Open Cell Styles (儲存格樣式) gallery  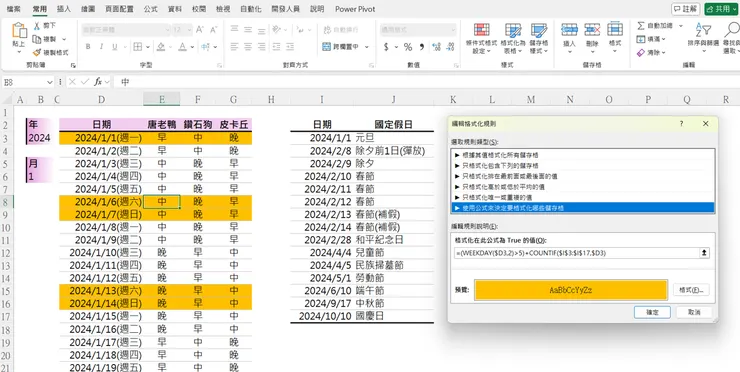[x=539, y=38]
